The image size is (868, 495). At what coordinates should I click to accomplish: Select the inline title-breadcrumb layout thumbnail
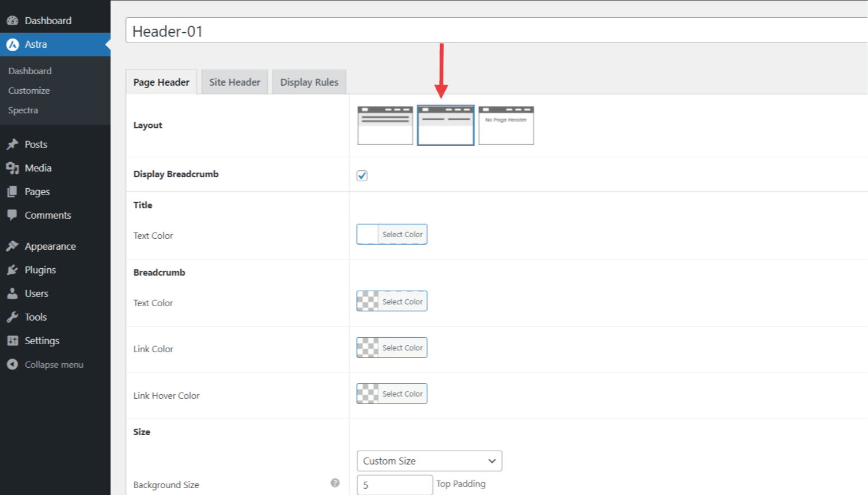pyautogui.click(x=446, y=125)
